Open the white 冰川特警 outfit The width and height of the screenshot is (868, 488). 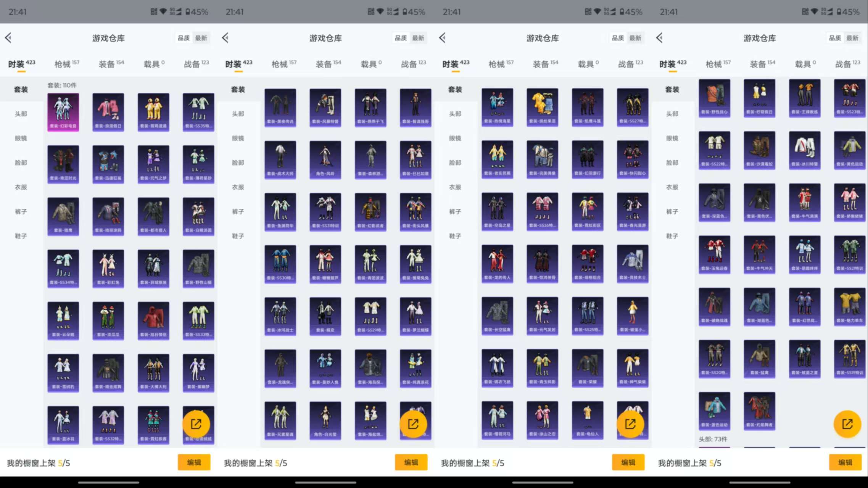click(x=805, y=150)
